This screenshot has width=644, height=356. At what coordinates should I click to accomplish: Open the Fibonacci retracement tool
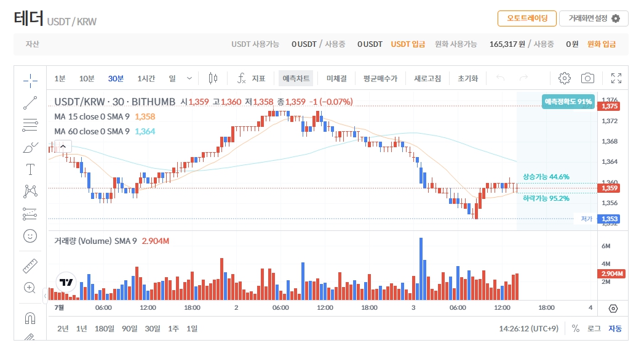[30, 125]
